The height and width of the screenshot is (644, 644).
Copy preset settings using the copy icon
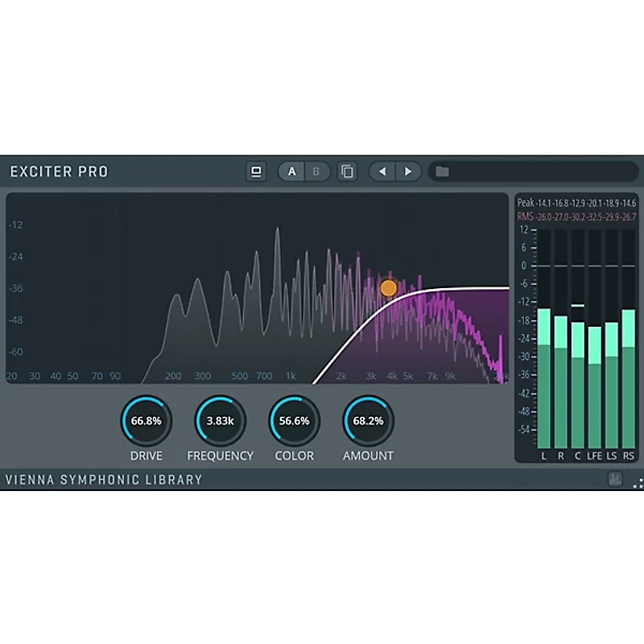(x=347, y=171)
